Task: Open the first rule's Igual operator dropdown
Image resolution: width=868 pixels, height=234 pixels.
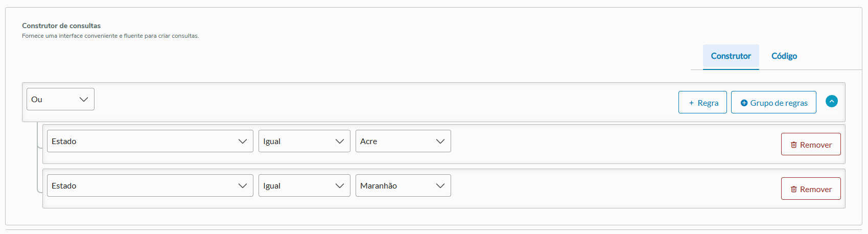Action: (304, 142)
